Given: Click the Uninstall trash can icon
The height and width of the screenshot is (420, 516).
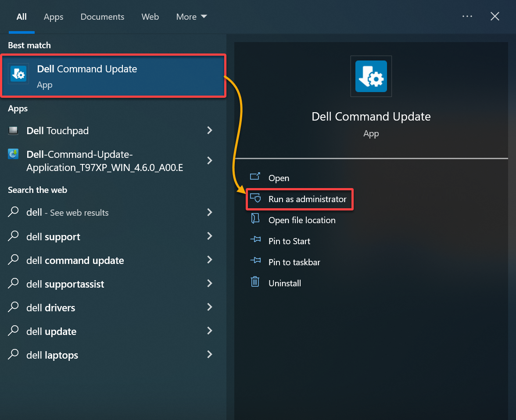Looking at the screenshot, I should pos(255,282).
